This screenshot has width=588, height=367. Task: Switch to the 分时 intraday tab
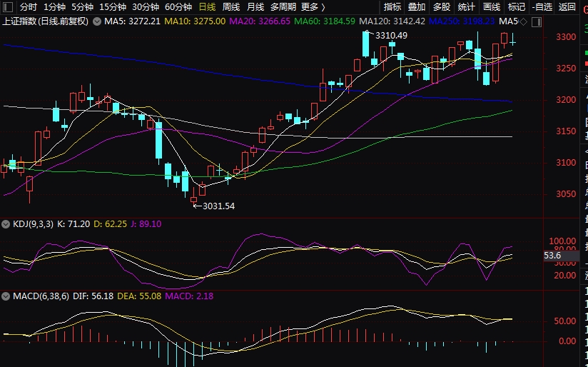click(28, 7)
